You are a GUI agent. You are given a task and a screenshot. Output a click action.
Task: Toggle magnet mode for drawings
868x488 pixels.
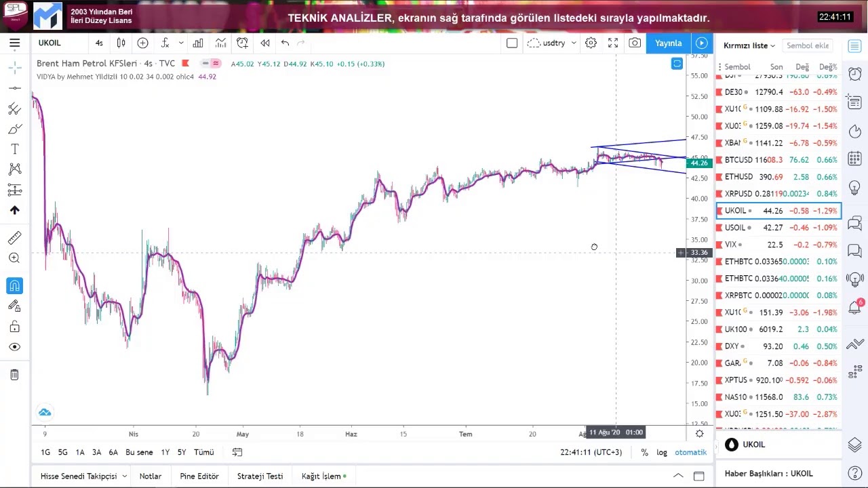click(x=14, y=286)
